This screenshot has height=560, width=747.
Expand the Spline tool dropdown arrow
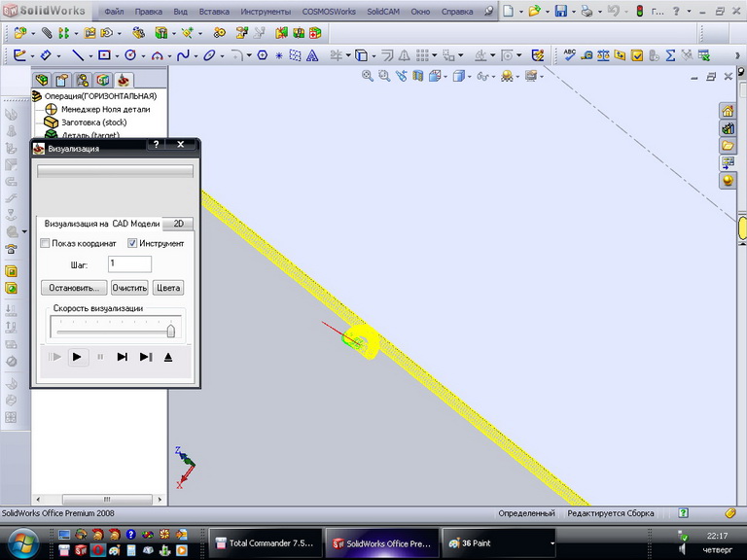pyautogui.click(x=196, y=56)
